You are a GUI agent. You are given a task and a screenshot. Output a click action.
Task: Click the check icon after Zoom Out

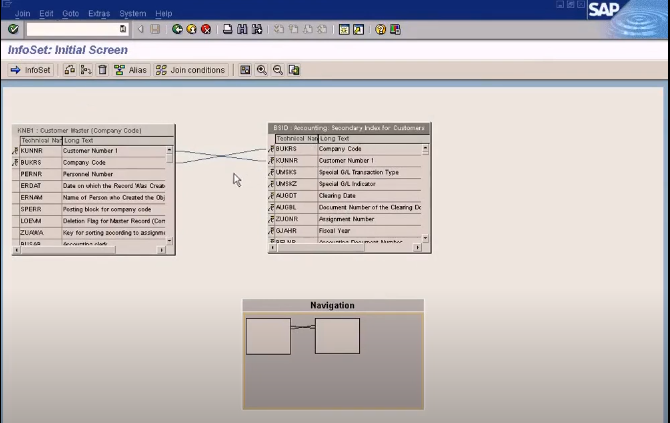pyautogui.click(x=294, y=70)
